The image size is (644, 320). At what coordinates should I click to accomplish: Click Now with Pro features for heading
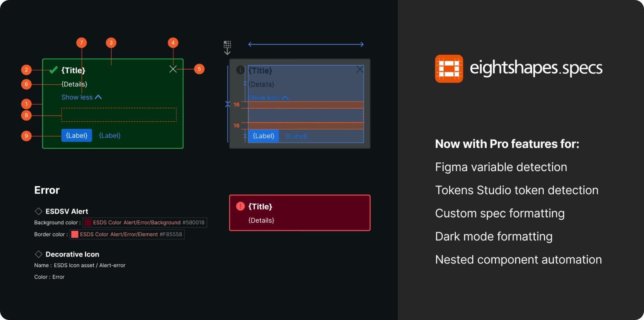point(507,144)
